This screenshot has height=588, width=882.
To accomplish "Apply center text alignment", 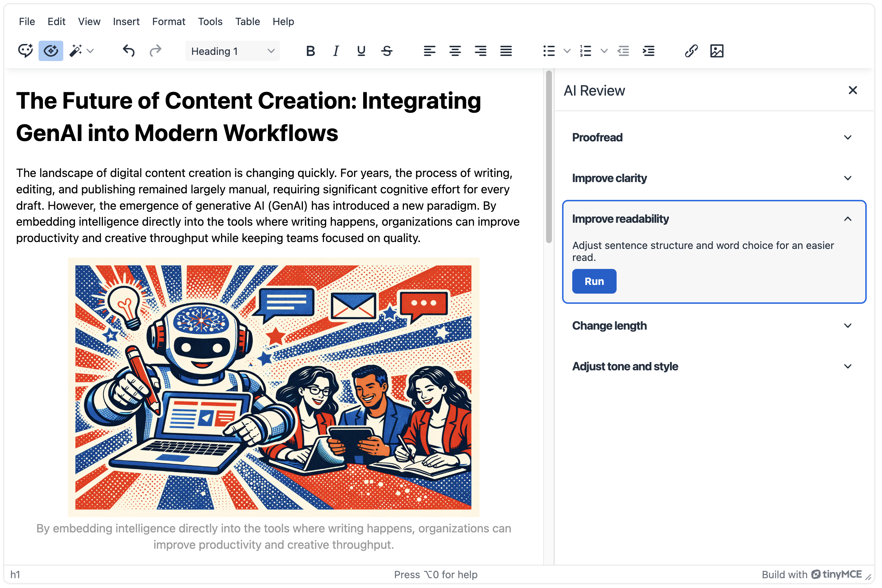I will point(455,51).
